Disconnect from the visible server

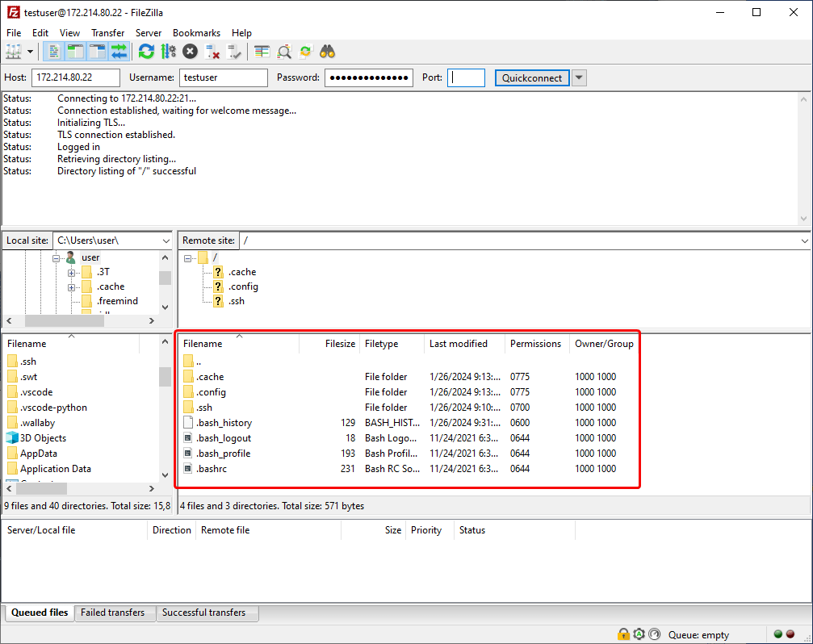coord(212,52)
